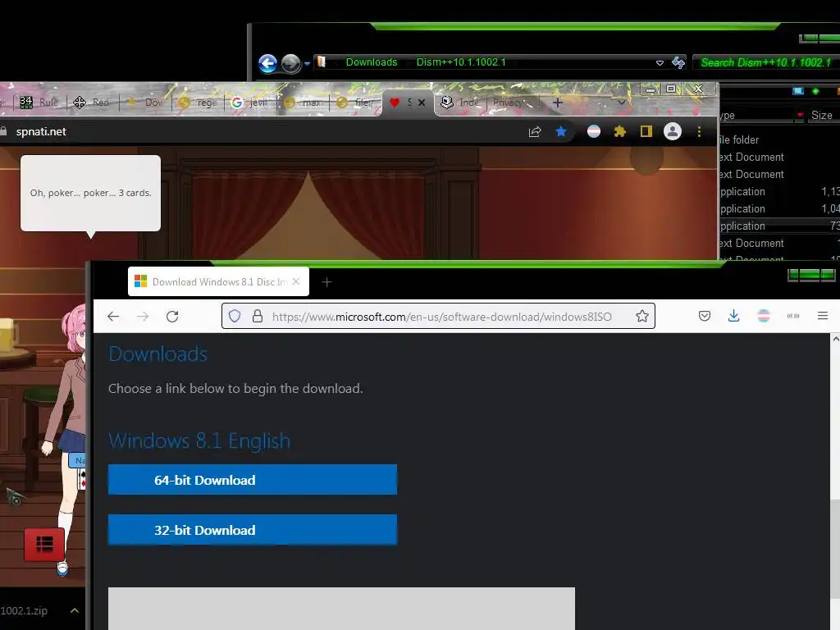Switch to the 'file' tab in Chrome
The width and height of the screenshot is (840, 630).
(x=355, y=103)
